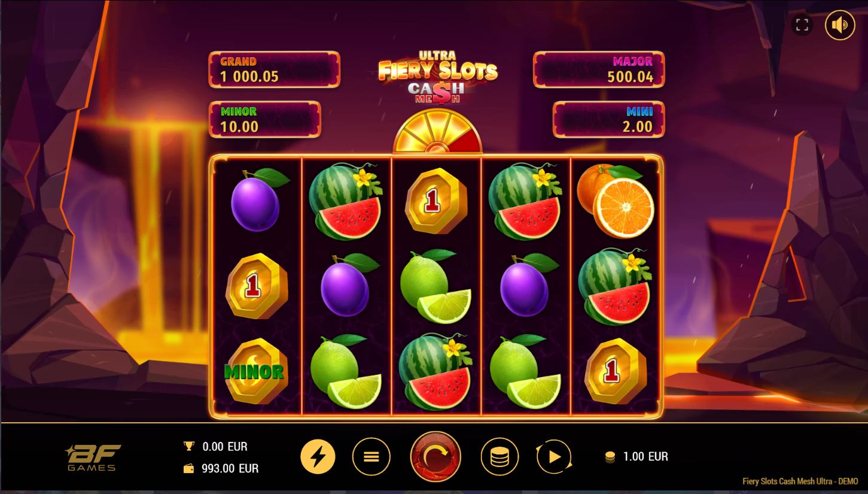The height and width of the screenshot is (494, 868).
Task: Click the MINOR jackpot panel at top
Action: click(x=265, y=119)
